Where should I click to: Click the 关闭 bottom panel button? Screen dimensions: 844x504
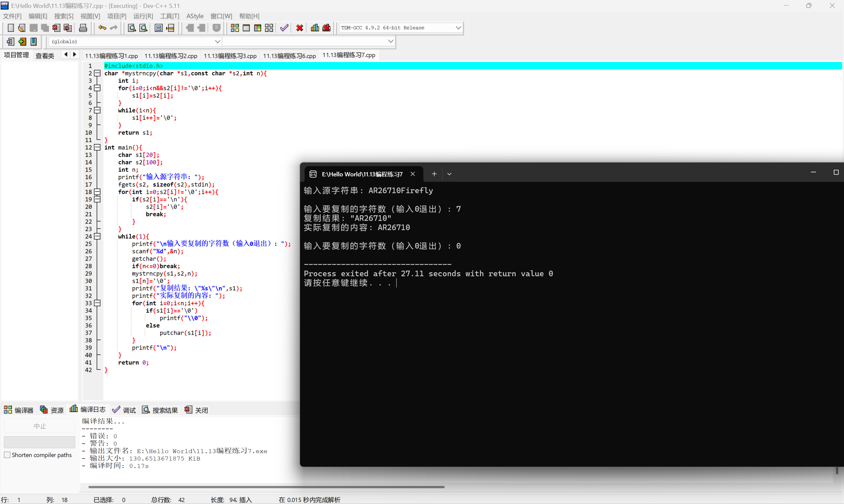[x=196, y=410]
